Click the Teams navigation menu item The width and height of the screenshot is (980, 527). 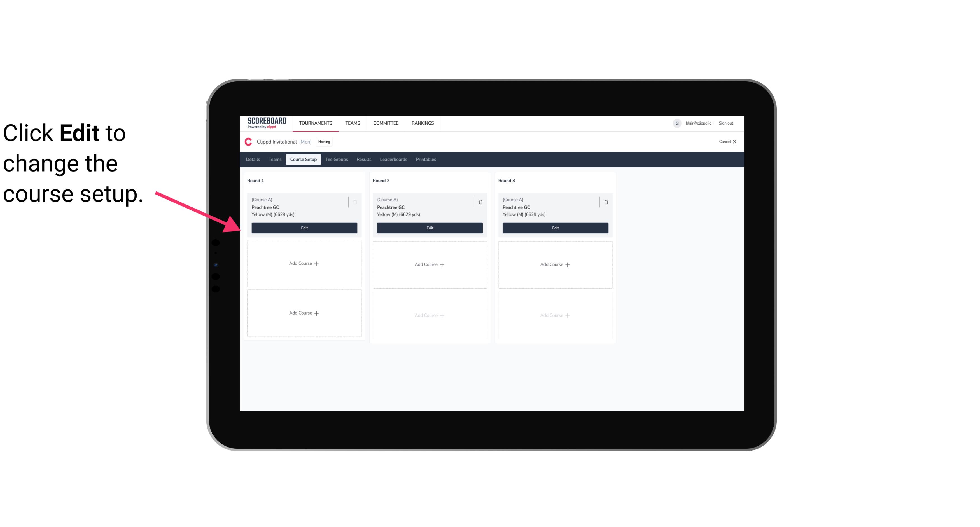353,123
